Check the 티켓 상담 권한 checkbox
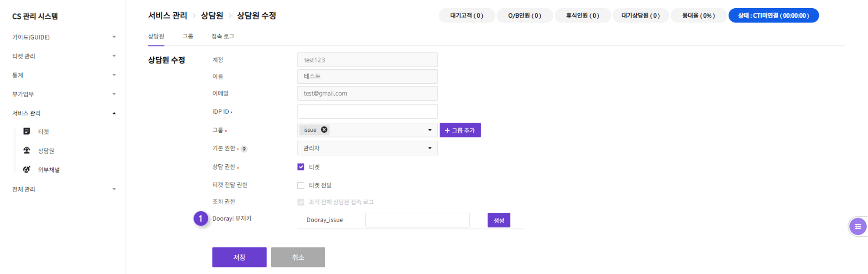This screenshot has width=868, height=274. coord(301,167)
